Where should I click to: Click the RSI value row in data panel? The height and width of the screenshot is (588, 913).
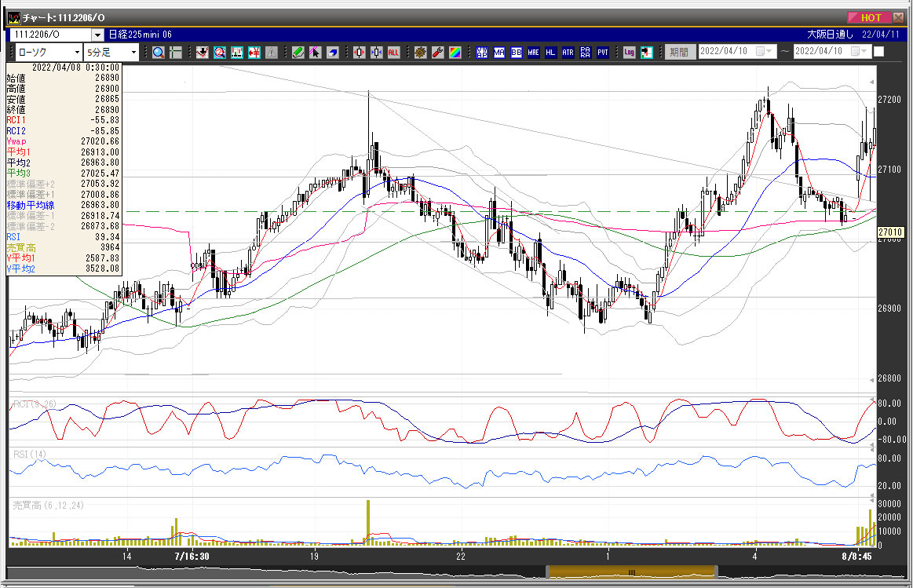[63, 237]
